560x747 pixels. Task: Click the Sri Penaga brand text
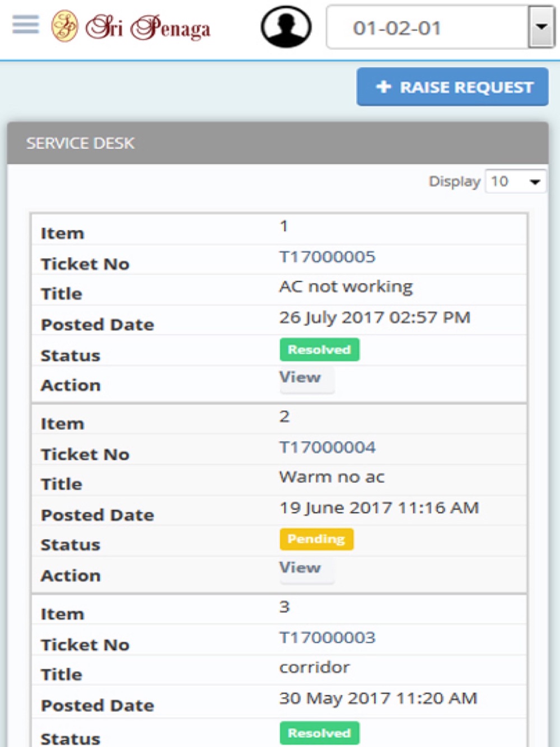[148, 27]
